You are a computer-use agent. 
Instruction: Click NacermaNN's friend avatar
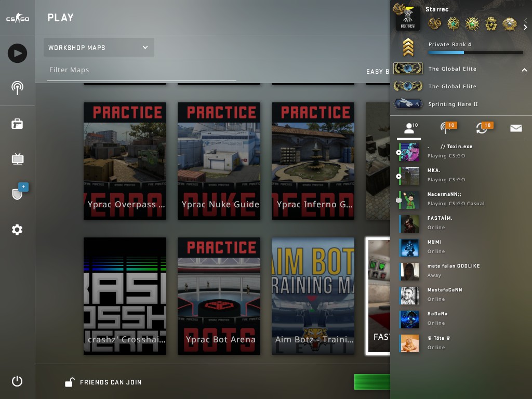click(x=409, y=200)
